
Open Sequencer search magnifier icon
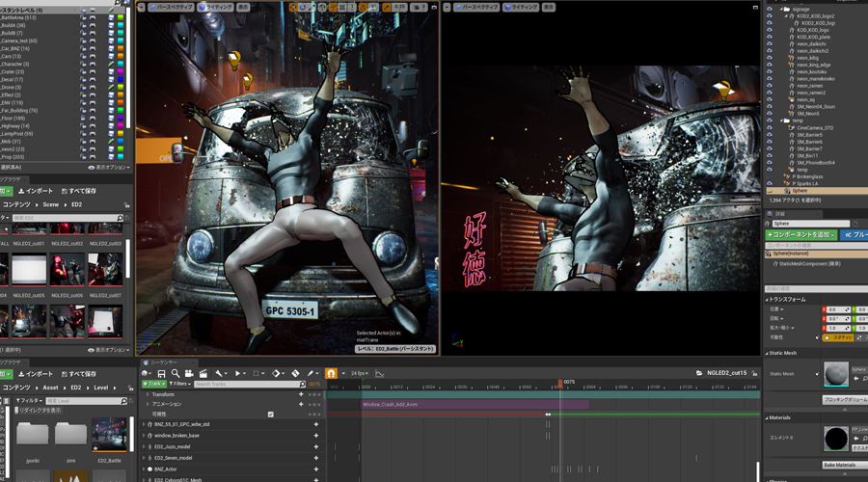pyautogui.click(x=176, y=373)
